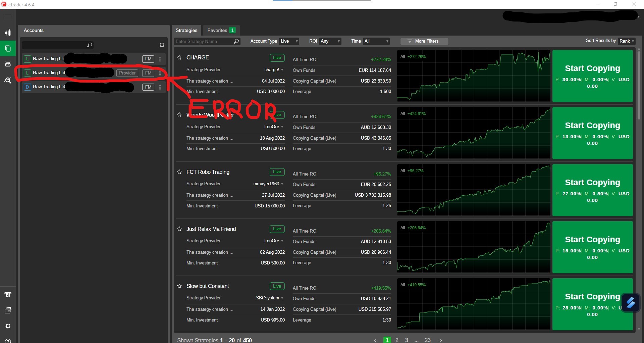Click the Live badge on CHARGE
Image resolution: width=644 pixels, height=343 pixels.
pos(277,58)
